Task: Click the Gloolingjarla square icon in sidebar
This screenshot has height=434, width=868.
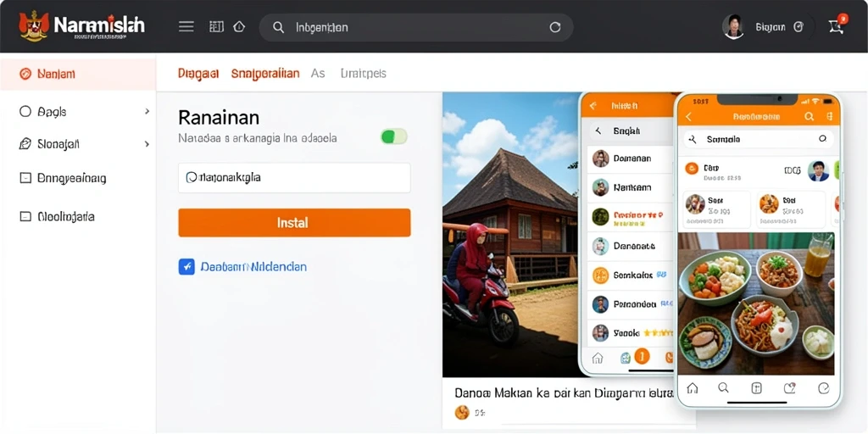Action: click(x=25, y=216)
